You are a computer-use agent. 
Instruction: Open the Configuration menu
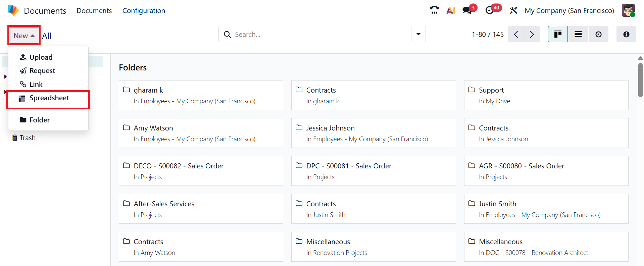144,11
